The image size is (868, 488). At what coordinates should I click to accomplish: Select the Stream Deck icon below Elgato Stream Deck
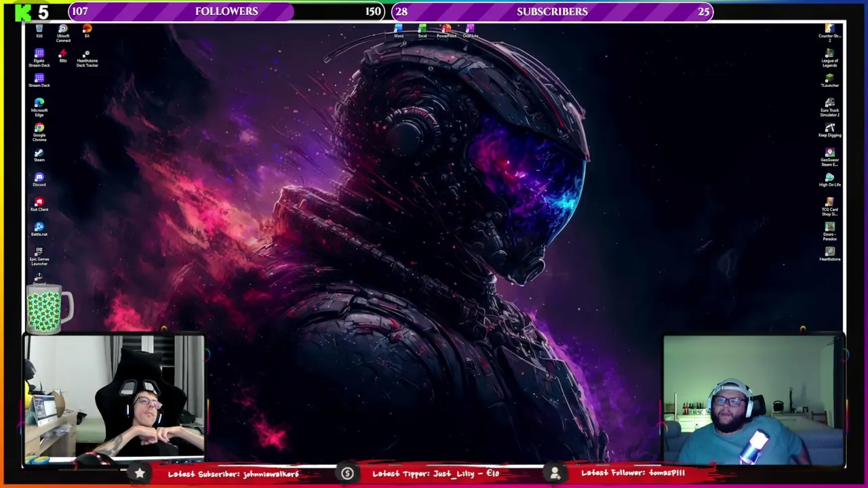click(39, 81)
